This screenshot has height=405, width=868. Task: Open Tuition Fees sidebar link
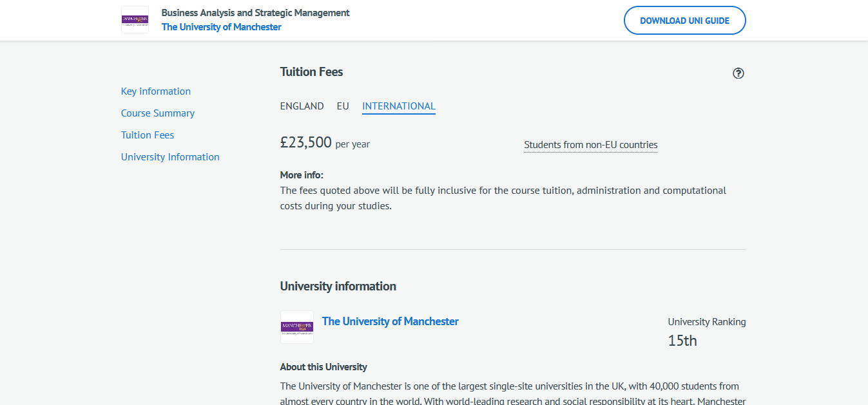click(x=148, y=135)
